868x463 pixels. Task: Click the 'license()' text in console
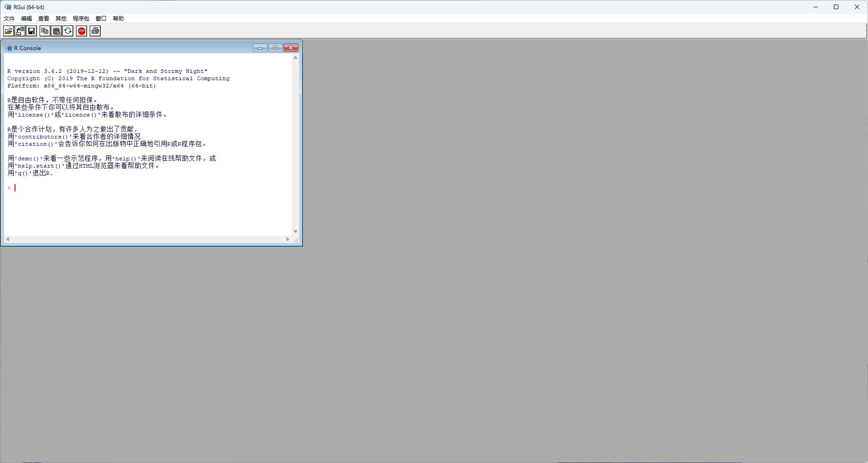[35, 115]
